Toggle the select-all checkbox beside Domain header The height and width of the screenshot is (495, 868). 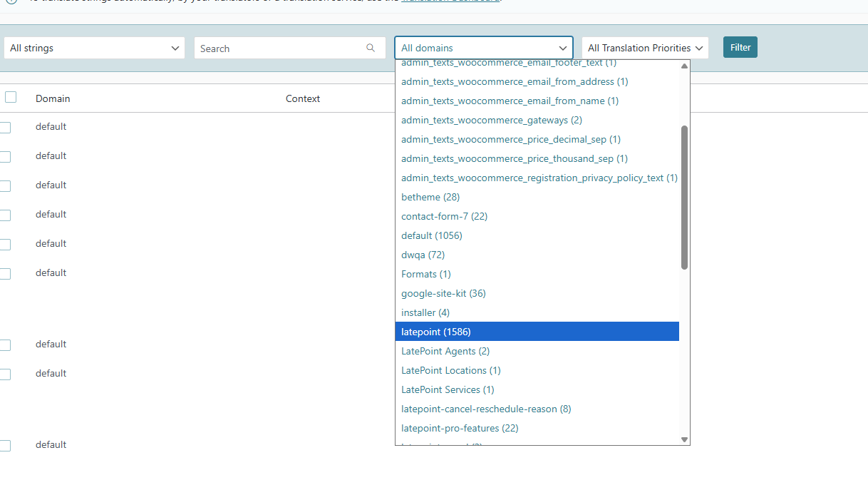(x=11, y=98)
